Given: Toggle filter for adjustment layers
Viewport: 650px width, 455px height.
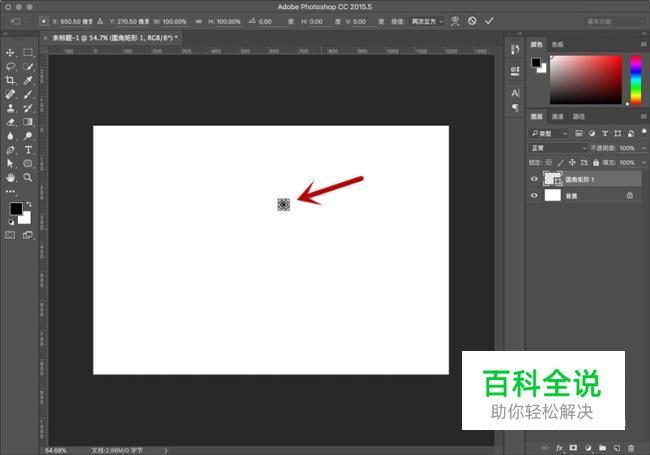Looking at the screenshot, I should coord(592,133).
